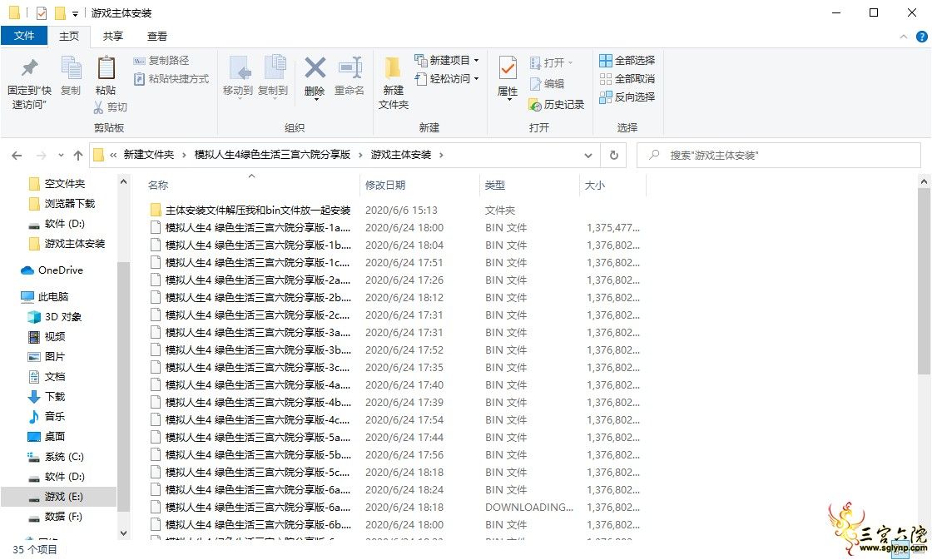The width and height of the screenshot is (932, 560).
Task: Click Copy Path (复制路径)
Action: (161, 60)
